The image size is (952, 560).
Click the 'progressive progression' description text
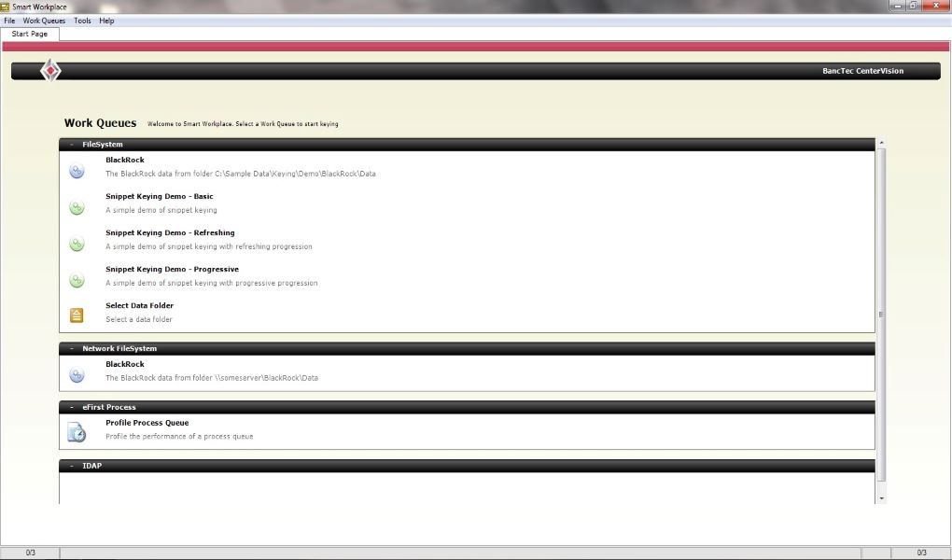[x=211, y=283]
